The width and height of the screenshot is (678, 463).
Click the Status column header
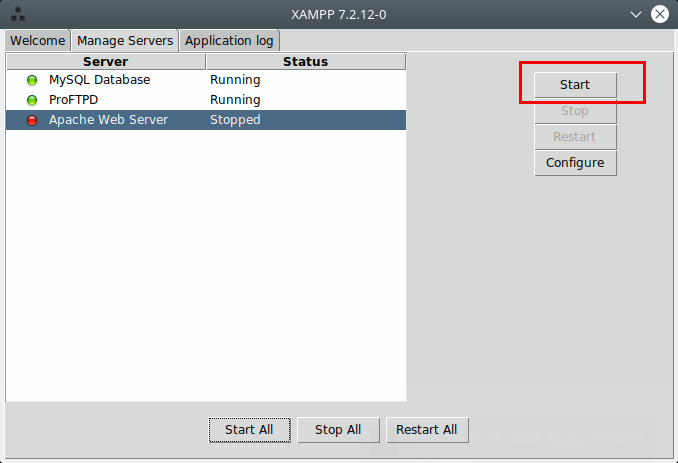tap(306, 61)
